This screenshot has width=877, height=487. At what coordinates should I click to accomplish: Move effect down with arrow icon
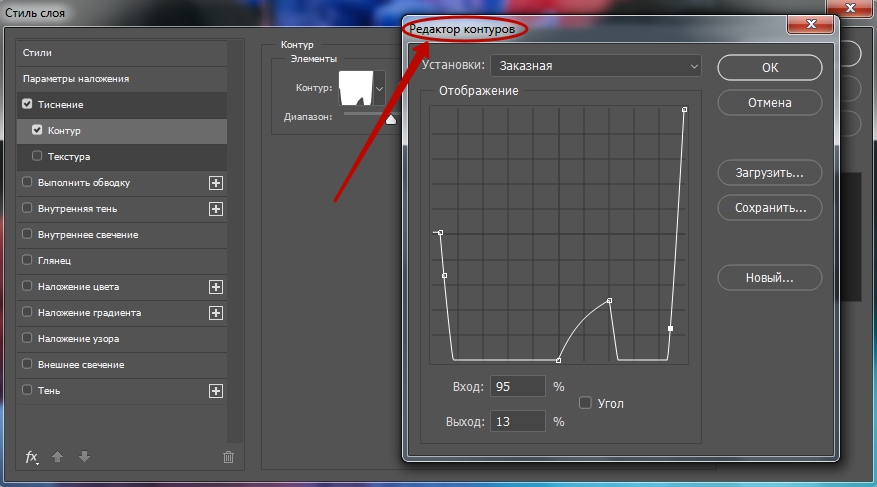pyautogui.click(x=84, y=457)
